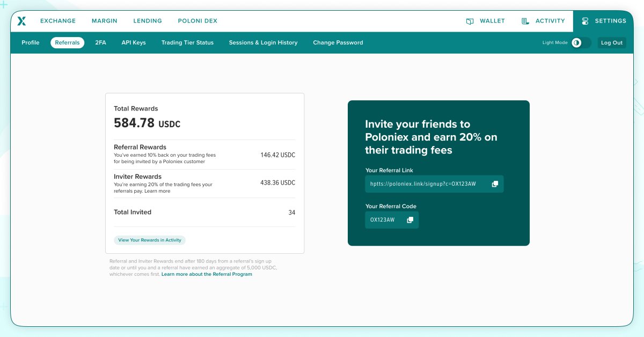Open the API Keys tab
Viewport: 644px width, 337px height.
[x=134, y=42]
